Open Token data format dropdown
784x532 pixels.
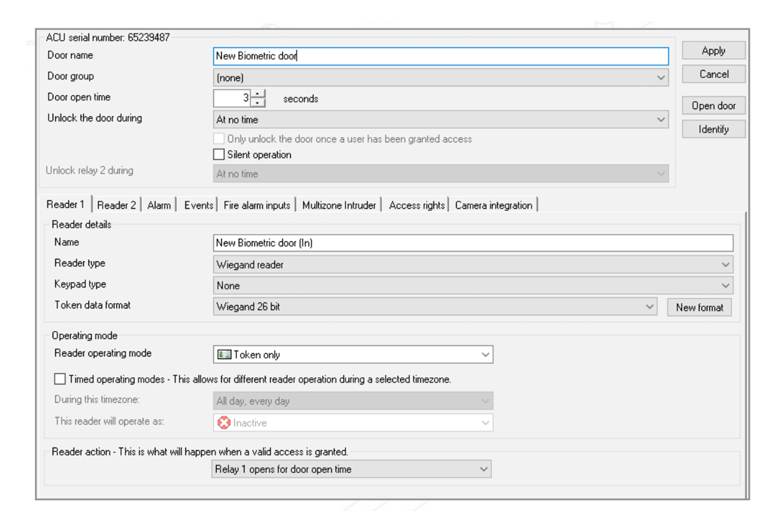435,306
